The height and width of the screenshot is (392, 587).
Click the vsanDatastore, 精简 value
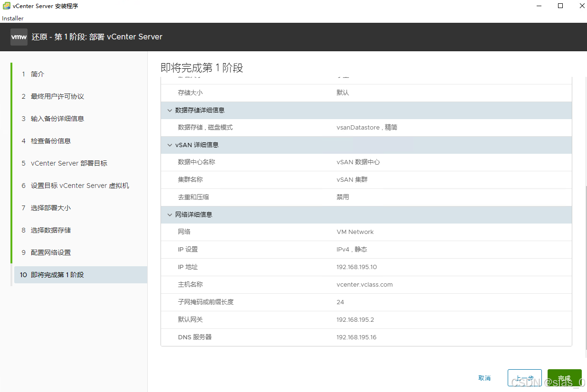(x=367, y=128)
